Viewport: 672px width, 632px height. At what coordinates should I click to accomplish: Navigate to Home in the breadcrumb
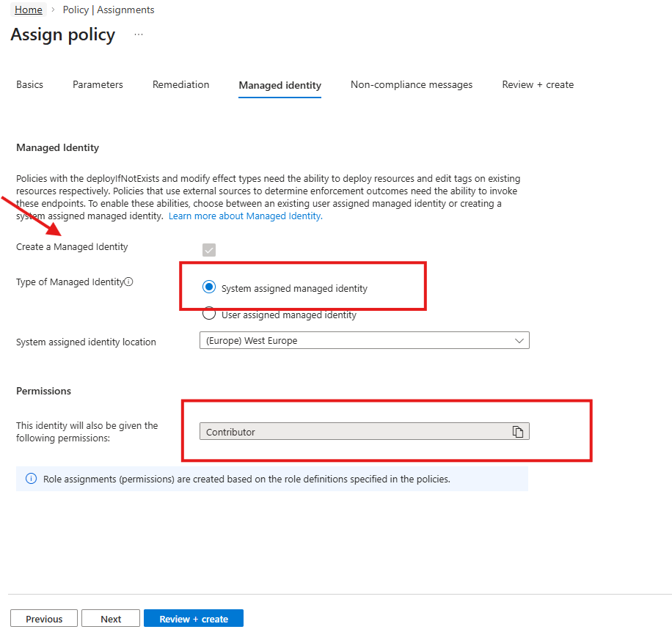click(x=29, y=10)
